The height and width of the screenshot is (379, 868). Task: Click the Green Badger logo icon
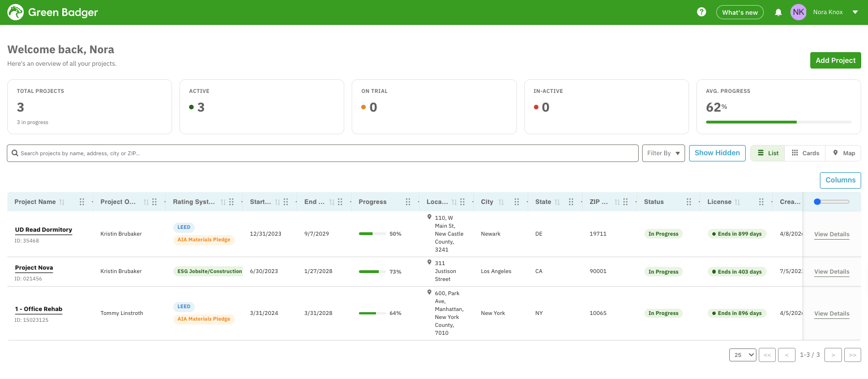click(15, 12)
